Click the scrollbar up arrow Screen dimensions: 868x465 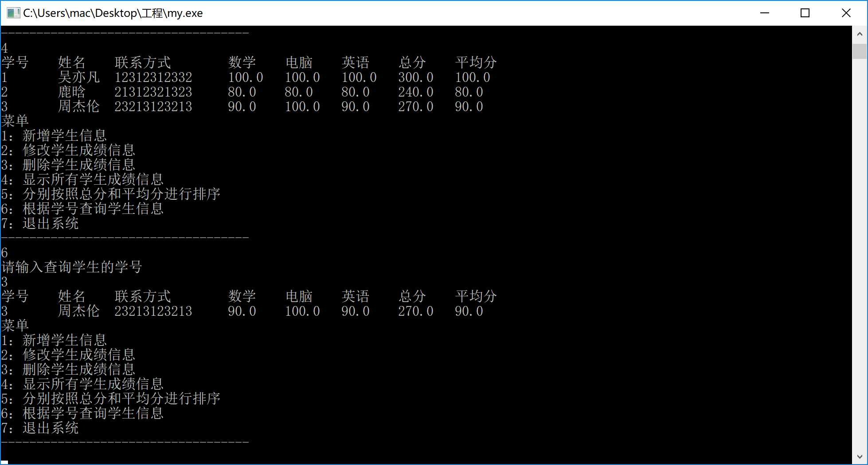[x=860, y=34]
